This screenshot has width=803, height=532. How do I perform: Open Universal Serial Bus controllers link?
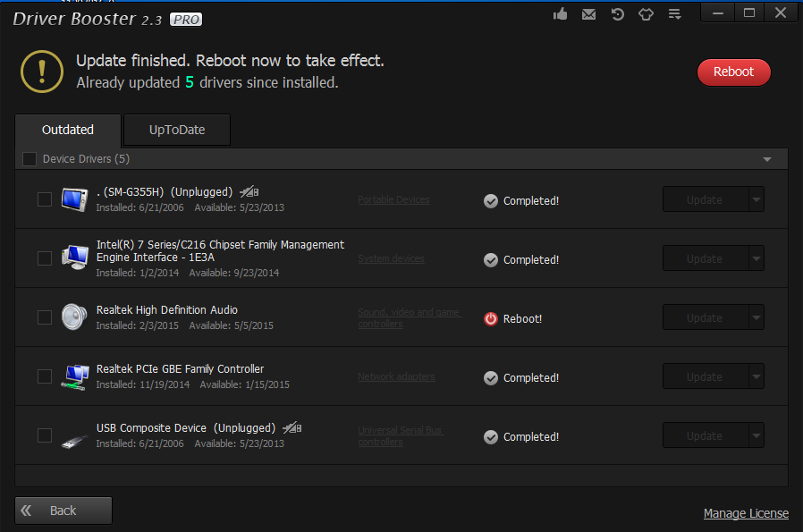(x=401, y=435)
